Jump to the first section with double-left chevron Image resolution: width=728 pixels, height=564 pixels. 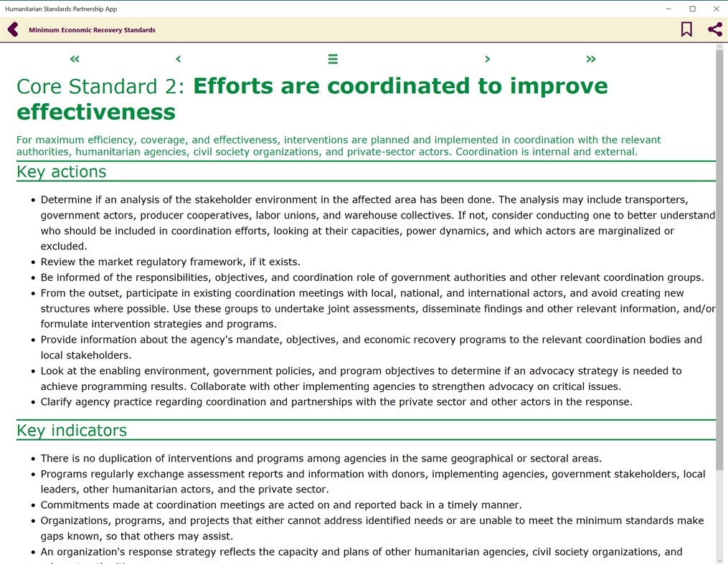point(74,59)
